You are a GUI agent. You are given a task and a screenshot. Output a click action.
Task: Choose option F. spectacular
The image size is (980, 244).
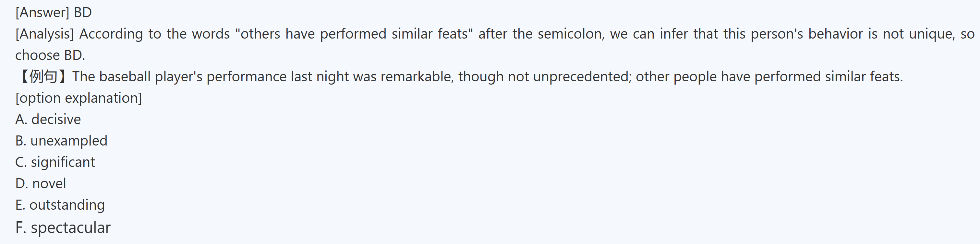63,228
